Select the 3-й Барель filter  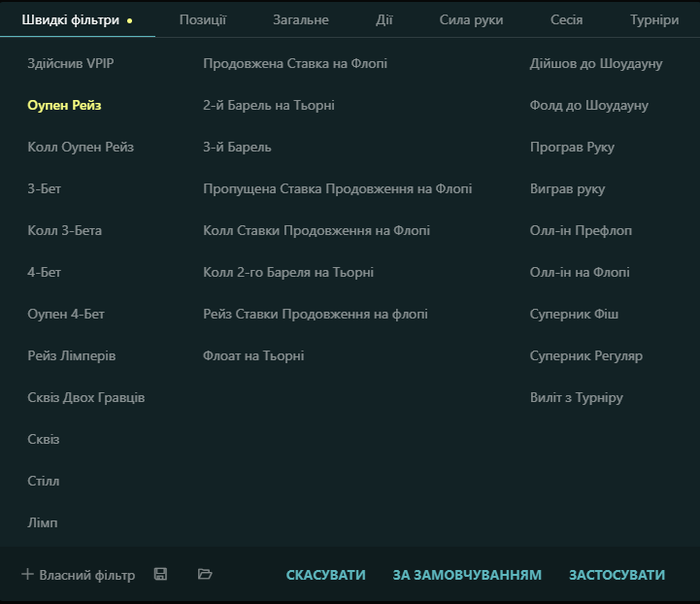(237, 147)
